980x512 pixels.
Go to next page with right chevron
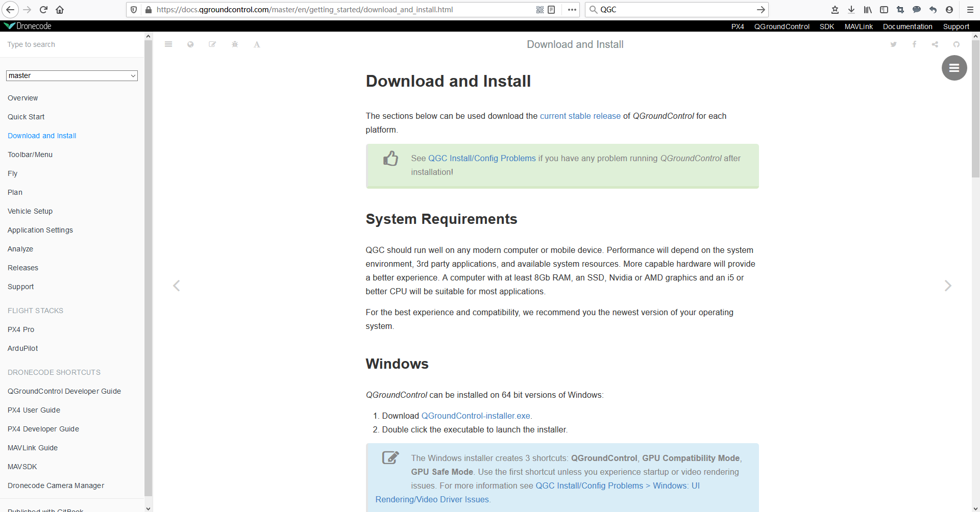[x=948, y=286]
